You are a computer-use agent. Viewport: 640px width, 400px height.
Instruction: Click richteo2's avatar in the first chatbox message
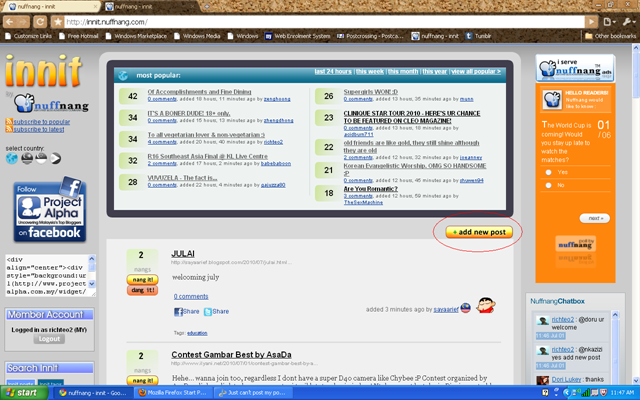pyautogui.click(x=542, y=320)
